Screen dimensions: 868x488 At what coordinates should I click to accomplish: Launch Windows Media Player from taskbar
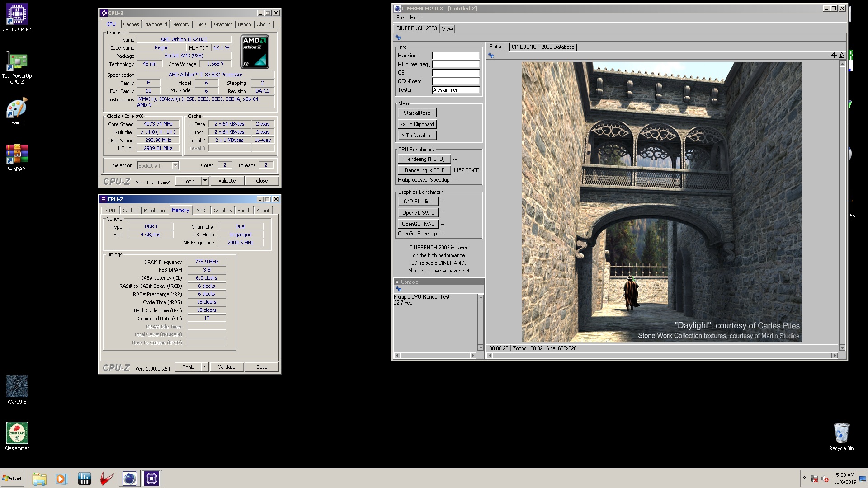tap(61, 479)
